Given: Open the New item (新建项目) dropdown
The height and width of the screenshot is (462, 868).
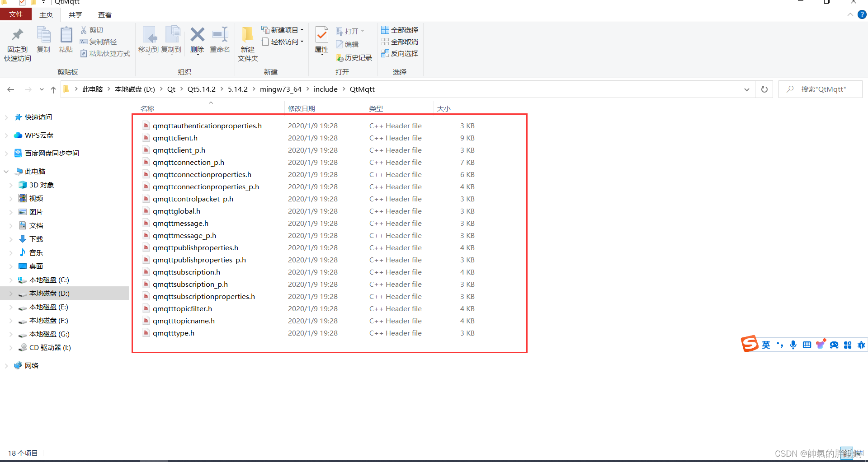Looking at the screenshot, I should click(282, 30).
